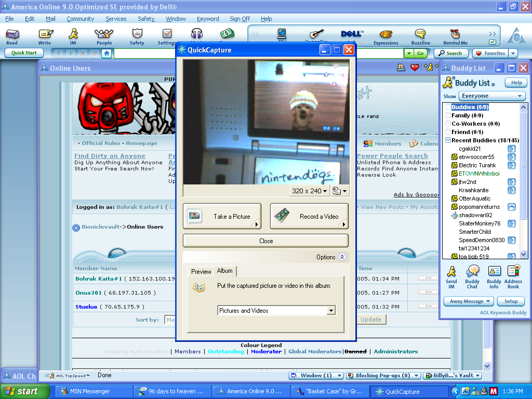Click the Write icon on the AOL toolbar

click(x=45, y=35)
